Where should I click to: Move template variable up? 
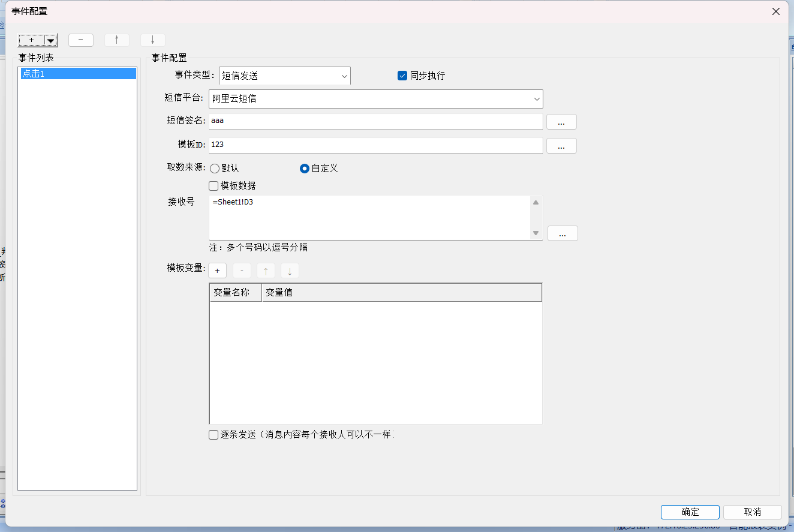(266, 271)
